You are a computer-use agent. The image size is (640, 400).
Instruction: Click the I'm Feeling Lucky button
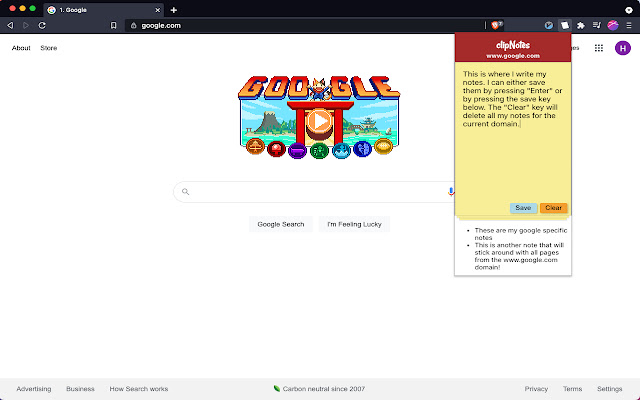pyautogui.click(x=354, y=224)
